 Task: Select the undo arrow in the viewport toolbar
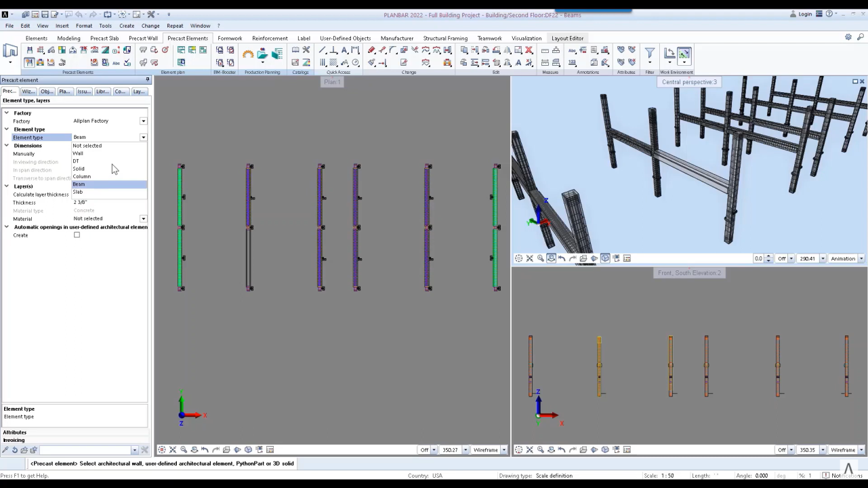[561, 258]
